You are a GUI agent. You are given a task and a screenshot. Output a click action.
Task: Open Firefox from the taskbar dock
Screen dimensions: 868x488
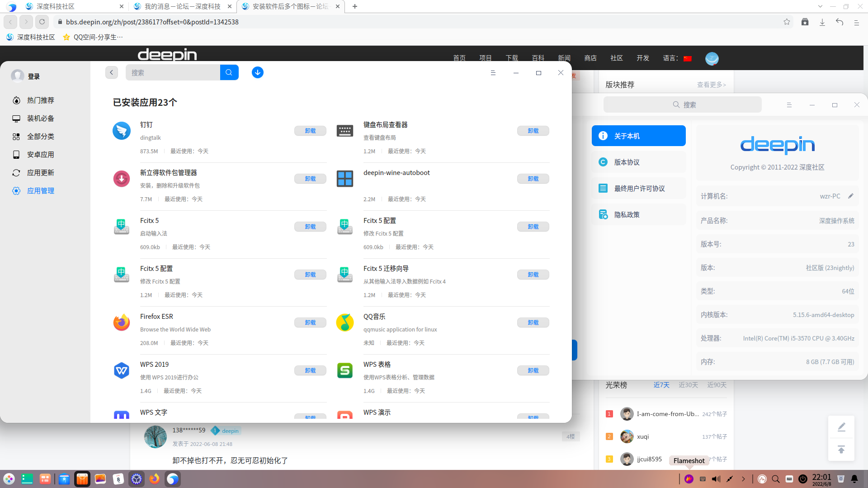(155, 479)
